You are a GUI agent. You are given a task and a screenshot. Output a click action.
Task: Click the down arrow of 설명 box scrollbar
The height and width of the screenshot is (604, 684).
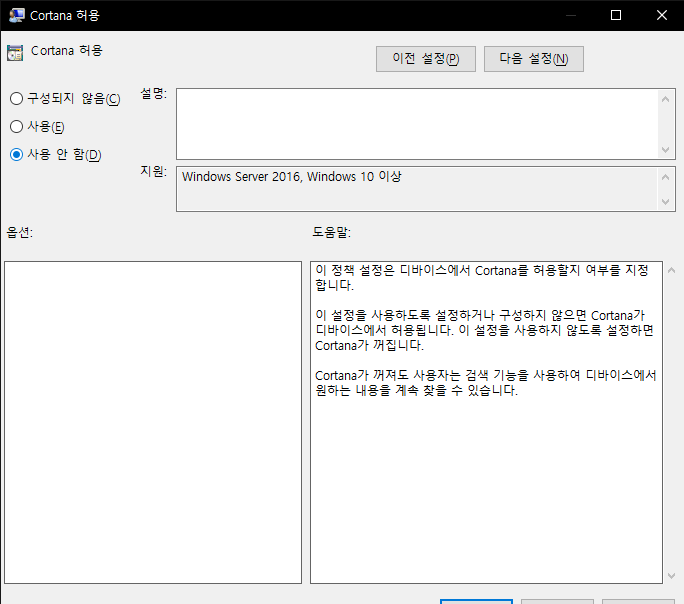pos(665,150)
